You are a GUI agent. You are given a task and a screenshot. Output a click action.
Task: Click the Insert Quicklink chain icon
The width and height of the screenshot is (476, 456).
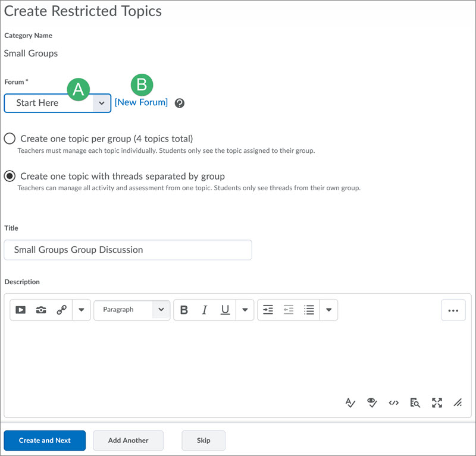(62, 310)
